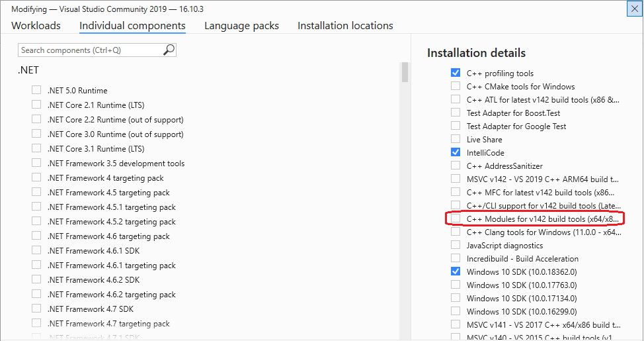The width and height of the screenshot is (644, 341).
Task: Disable the IntelliCode component
Action: coord(456,152)
